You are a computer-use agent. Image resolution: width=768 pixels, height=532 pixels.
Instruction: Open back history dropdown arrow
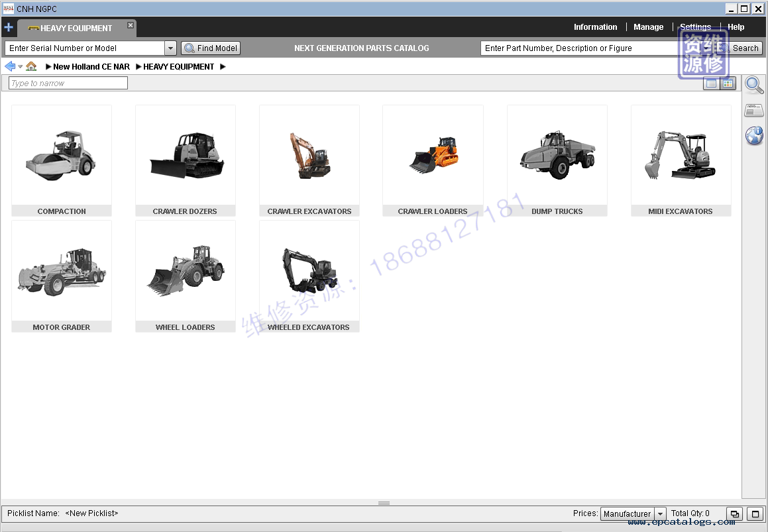[x=21, y=67]
